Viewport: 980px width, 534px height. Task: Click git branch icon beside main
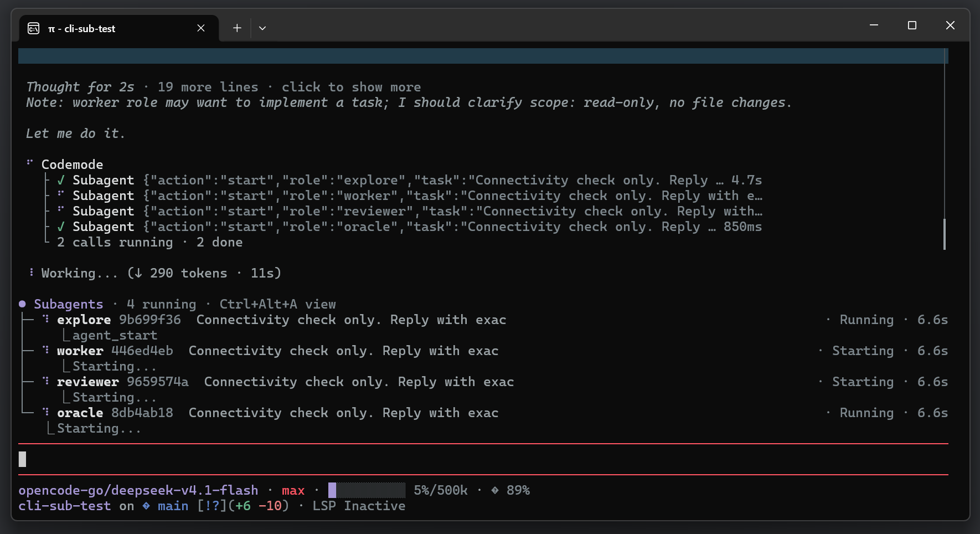pos(146,506)
